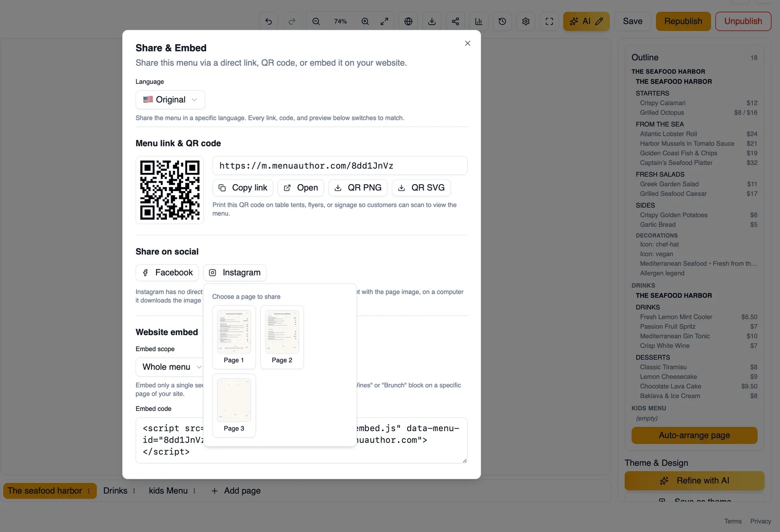Open the Original language dropdown

pyautogui.click(x=170, y=100)
